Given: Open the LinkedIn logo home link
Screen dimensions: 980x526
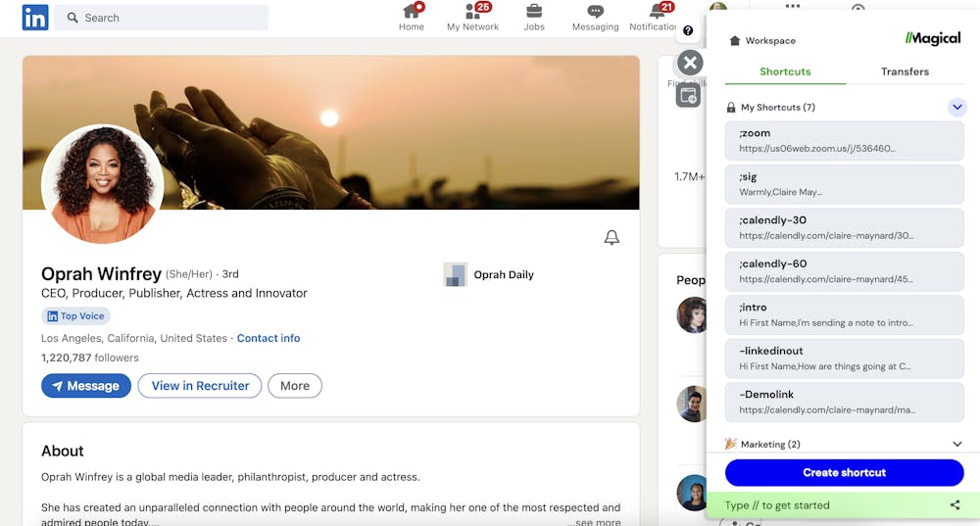Looking at the screenshot, I should tap(35, 18).
